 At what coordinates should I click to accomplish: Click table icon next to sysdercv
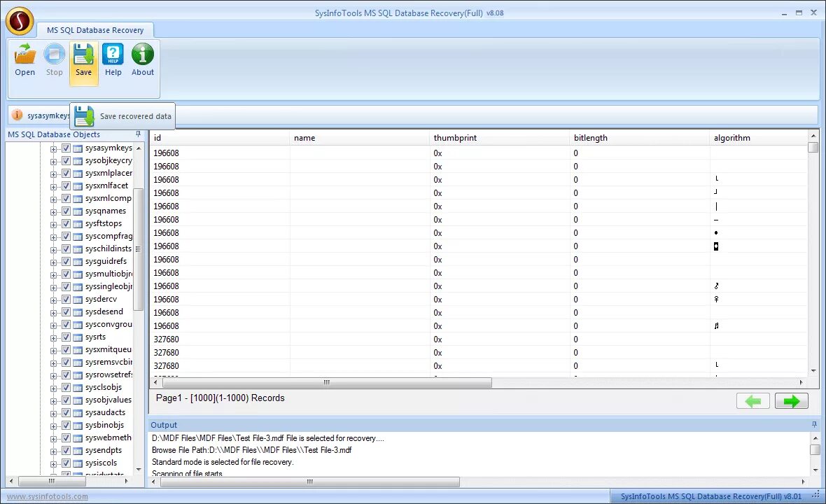[x=78, y=300]
